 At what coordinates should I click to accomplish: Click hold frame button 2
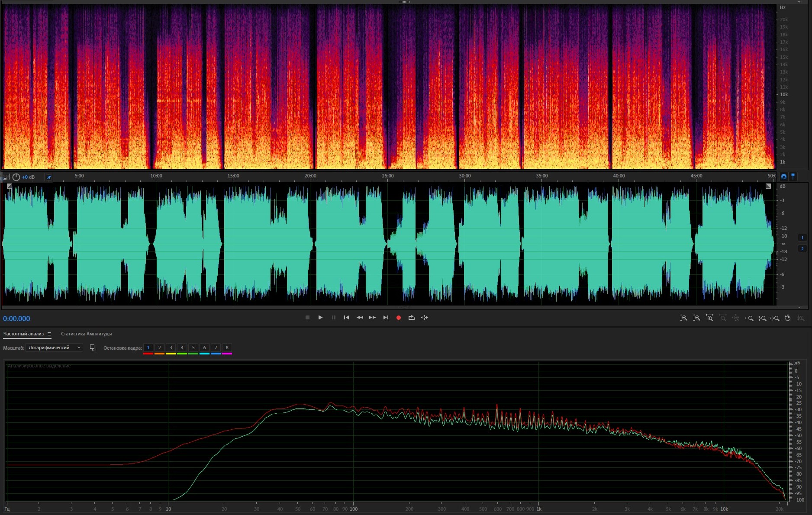(x=159, y=348)
